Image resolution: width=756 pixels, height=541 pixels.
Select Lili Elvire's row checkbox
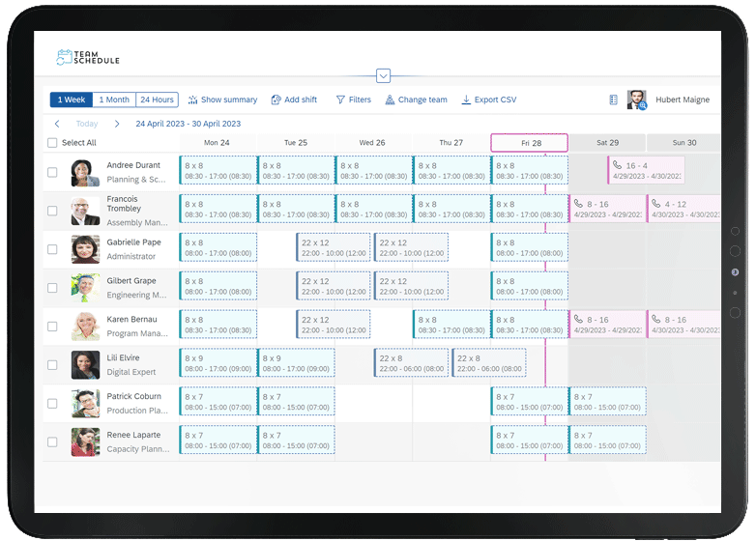pyautogui.click(x=52, y=365)
